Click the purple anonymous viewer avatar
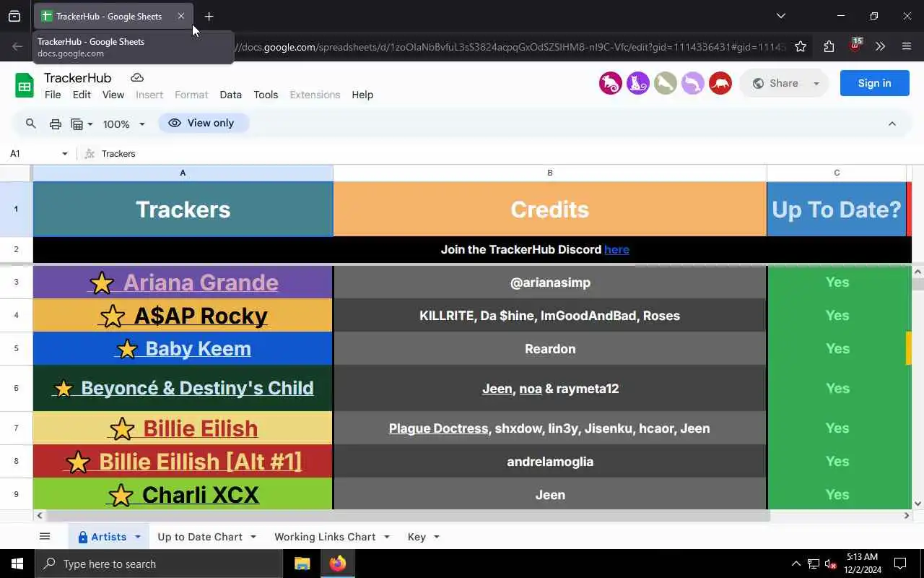 click(638, 83)
